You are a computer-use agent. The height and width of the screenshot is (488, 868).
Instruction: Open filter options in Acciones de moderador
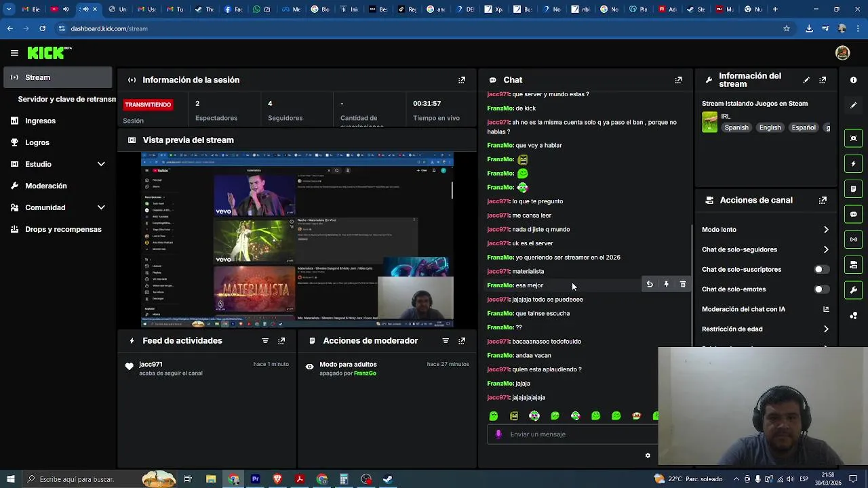(x=446, y=341)
